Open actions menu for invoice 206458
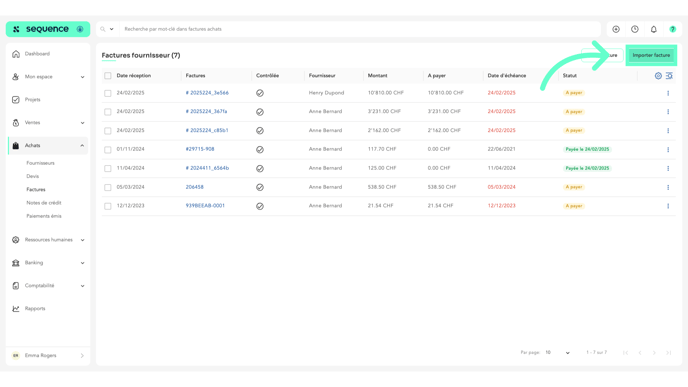Image resolution: width=688 pixels, height=387 pixels. point(668,187)
